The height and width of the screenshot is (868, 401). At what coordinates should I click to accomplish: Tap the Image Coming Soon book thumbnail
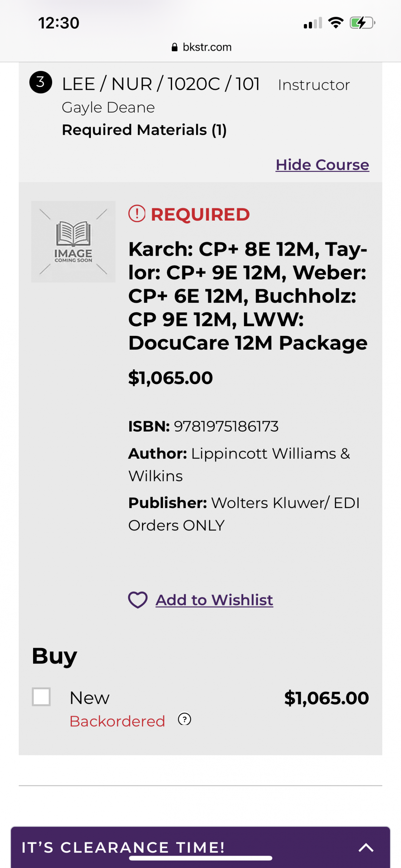(73, 242)
